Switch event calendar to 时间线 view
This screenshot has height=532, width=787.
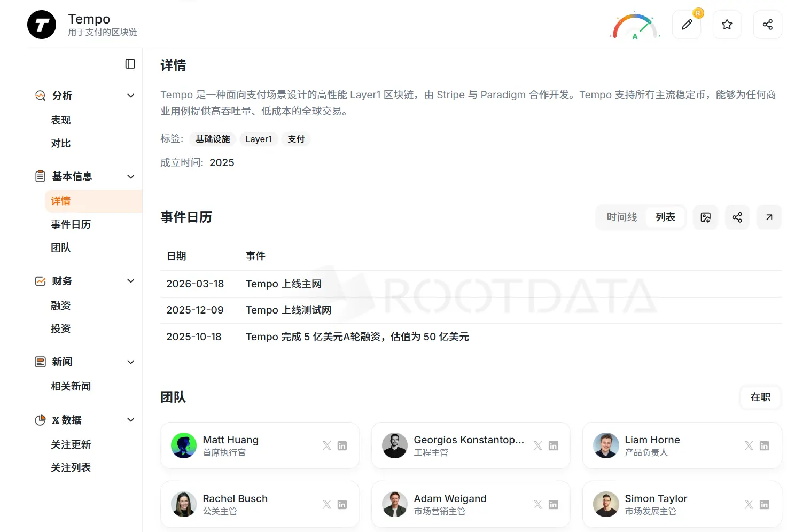click(622, 217)
